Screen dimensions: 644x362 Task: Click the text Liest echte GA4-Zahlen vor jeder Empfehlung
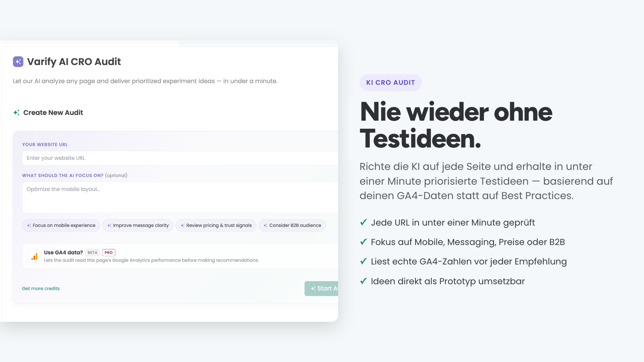tap(469, 261)
